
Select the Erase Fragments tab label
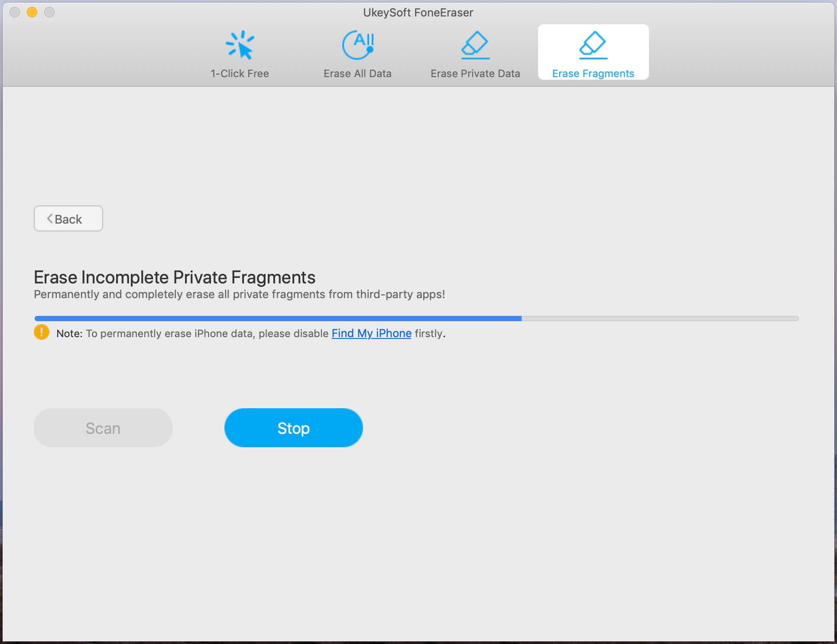(x=593, y=74)
